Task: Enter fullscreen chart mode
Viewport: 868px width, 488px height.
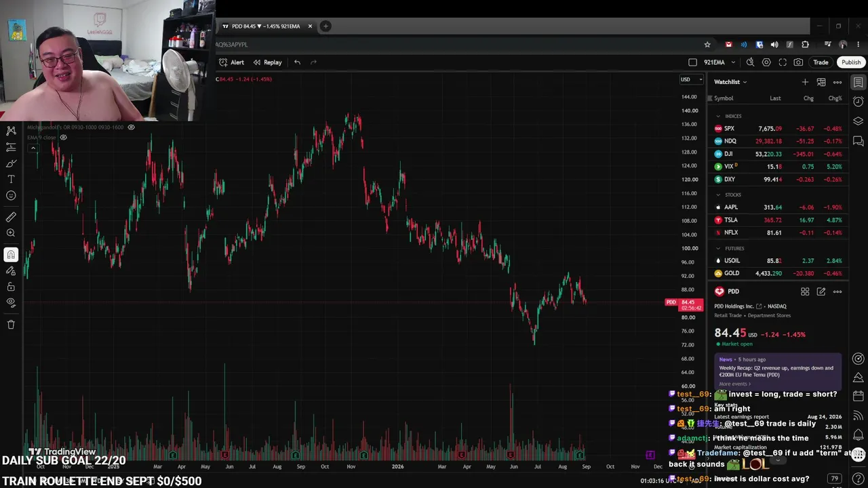Action: [x=783, y=62]
